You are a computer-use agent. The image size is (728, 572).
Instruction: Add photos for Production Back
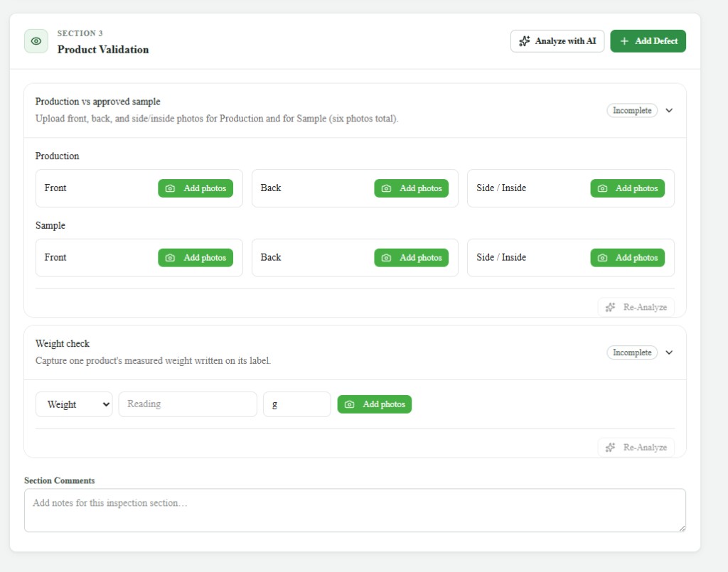click(x=412, y=188)
